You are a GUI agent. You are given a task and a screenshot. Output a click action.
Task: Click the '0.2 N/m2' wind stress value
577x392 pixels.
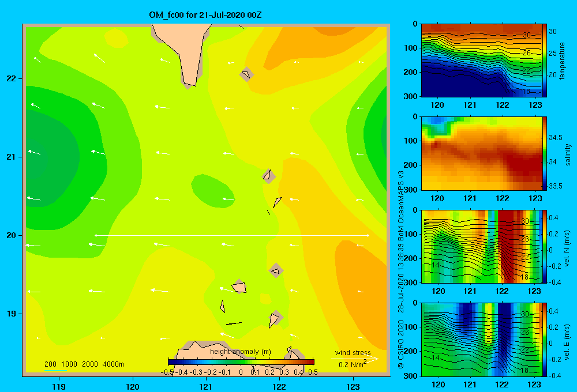[x=353, y=364]
